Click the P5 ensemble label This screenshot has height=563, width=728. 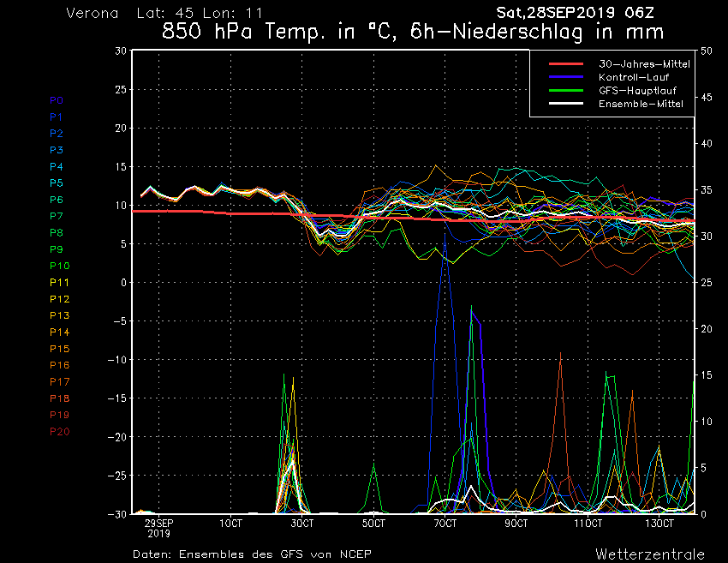tap(57, 183)
